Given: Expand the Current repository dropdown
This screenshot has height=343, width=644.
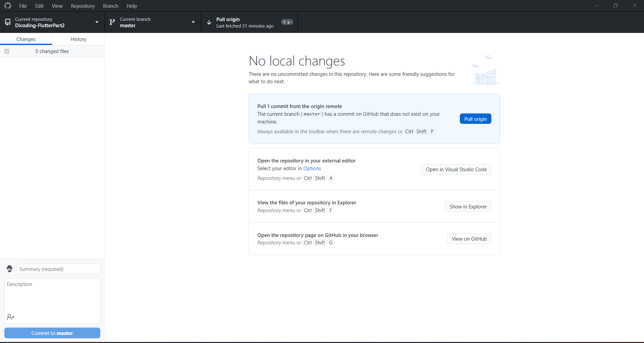Looking at the screenshot, I should click(x=97, y=22).
